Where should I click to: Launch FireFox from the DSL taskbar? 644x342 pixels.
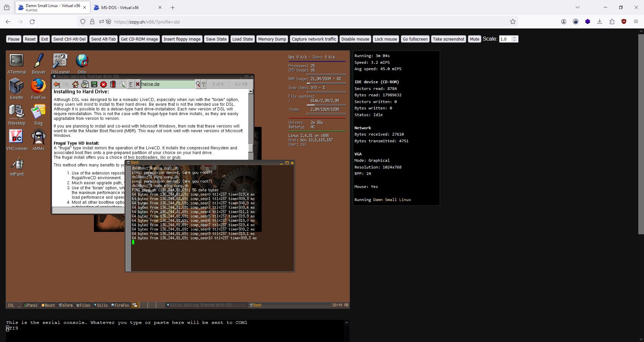(x=120, y=305)
